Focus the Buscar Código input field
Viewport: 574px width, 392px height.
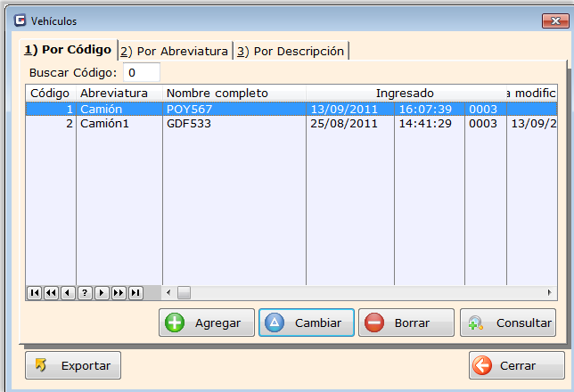141,72
